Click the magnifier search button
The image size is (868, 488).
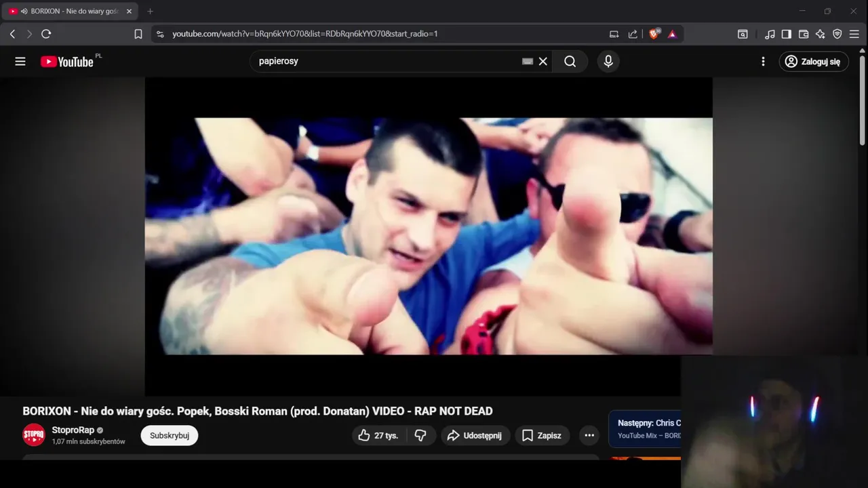click(570, 62)
